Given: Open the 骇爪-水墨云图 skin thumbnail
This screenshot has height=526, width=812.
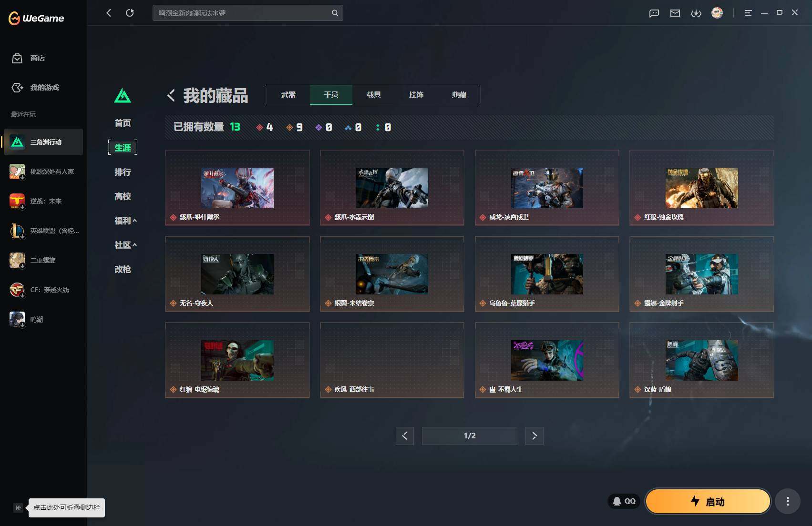Looking at the screenshot, I should click(x=392, y=188).
